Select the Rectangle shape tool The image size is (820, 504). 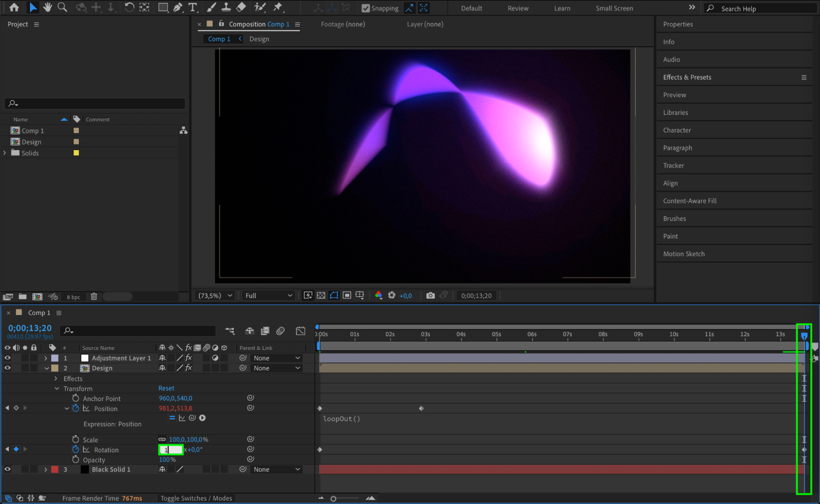click(163, 7)
